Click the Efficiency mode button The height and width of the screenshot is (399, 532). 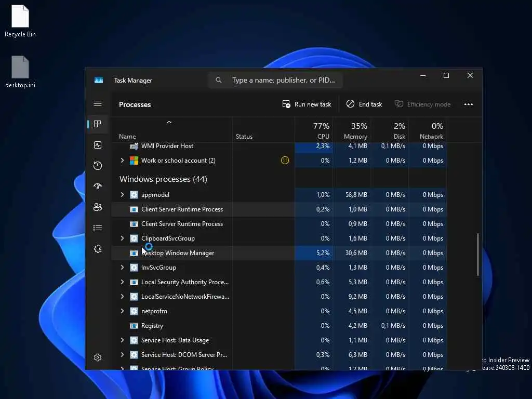pos(423,104)
